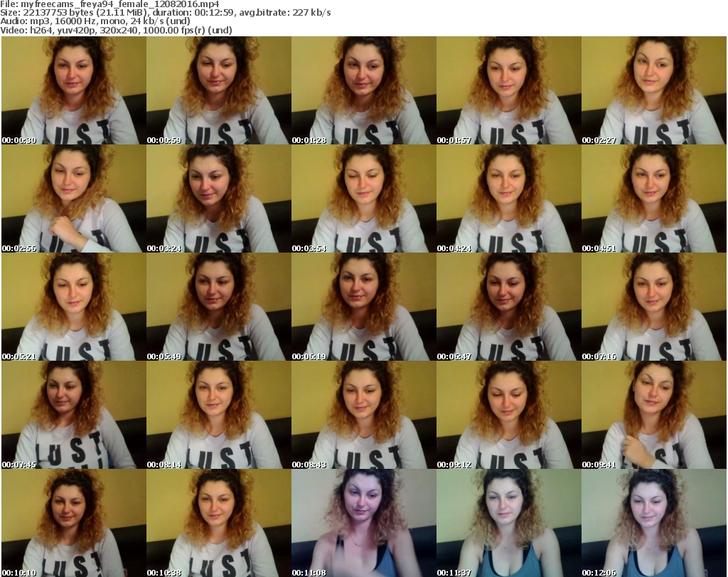Click the 'File:' name header line

pyautogui.click(x=109, y=4)
